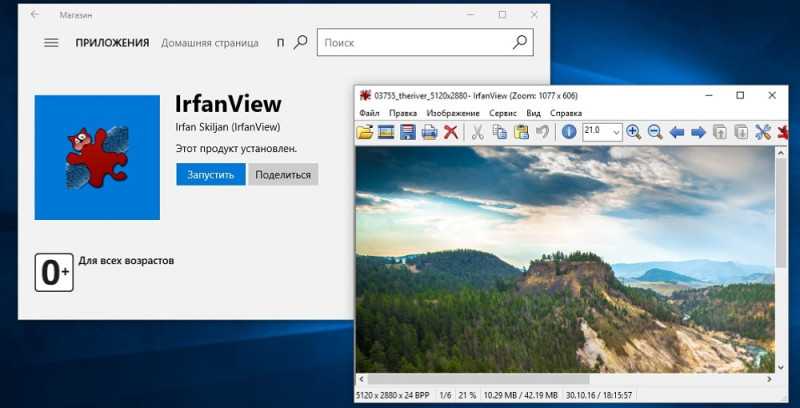800x408 pixels.
Task: Click the 30.10.16 / 18:15:57 date in status bar
Action: 599,395
